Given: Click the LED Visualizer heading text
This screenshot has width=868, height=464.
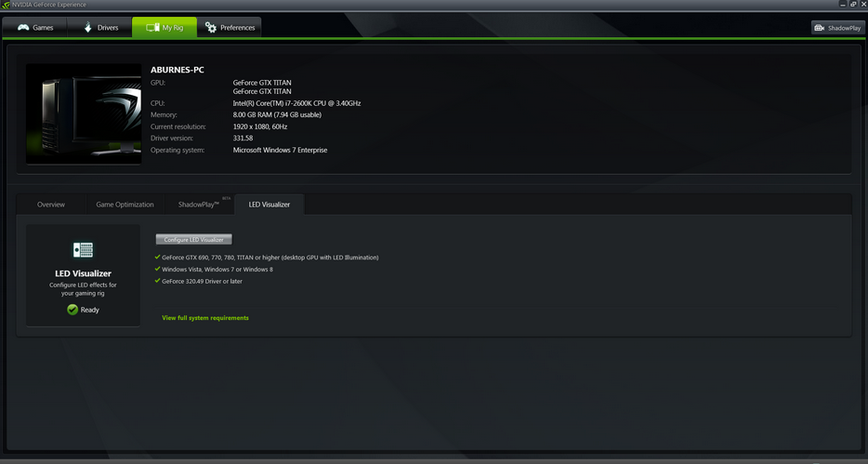Looking at the screenshot, I should [x=83, y=273].
